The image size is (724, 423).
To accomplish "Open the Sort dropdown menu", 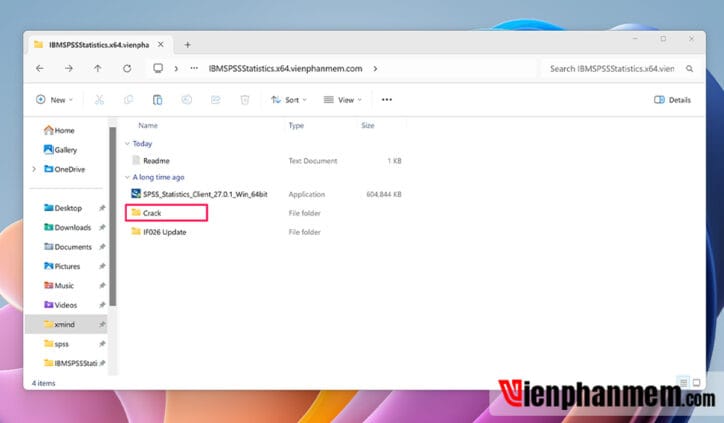I will click(x=289, y=100).
